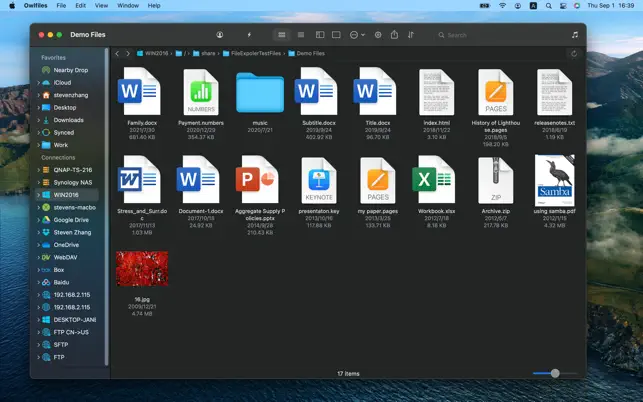Expand the Desktop sidebar item

point(38,107)
